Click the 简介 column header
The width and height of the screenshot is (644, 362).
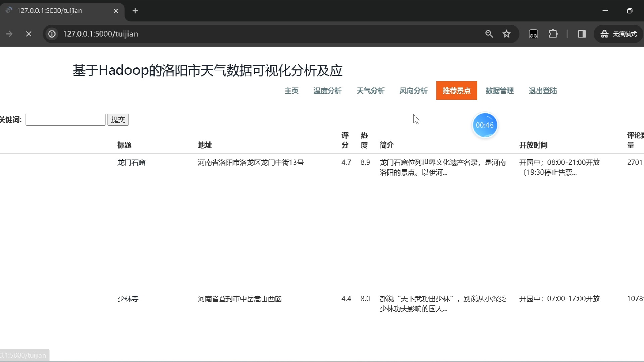(387, 145)
